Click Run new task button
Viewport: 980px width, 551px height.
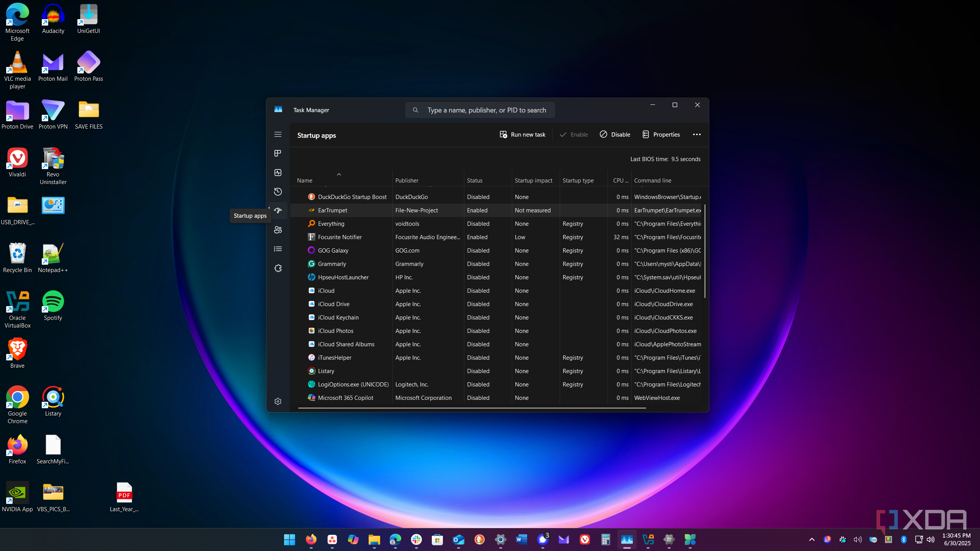click(x=522, y=134)
